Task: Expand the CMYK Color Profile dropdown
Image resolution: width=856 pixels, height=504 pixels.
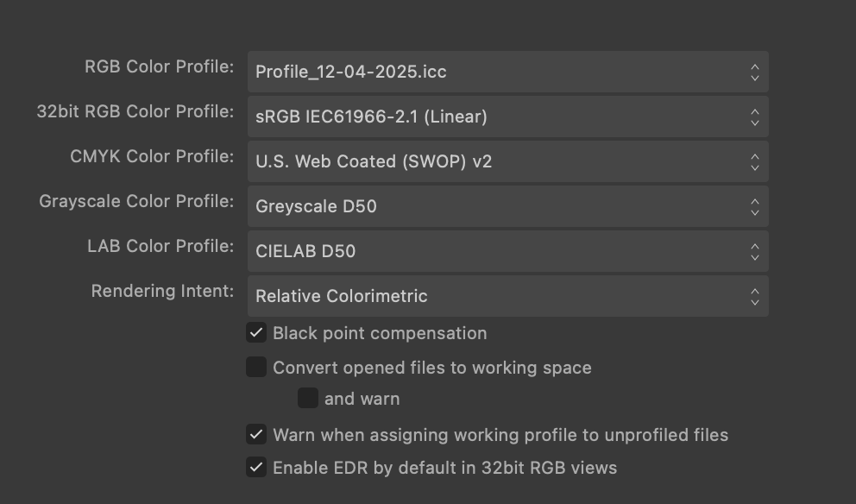Action: [x=508, y=161]
